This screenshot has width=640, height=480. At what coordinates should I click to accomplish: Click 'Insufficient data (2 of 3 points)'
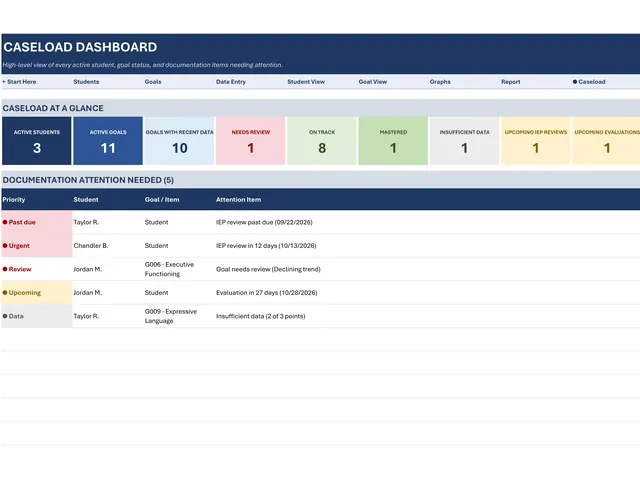point(260,316)
